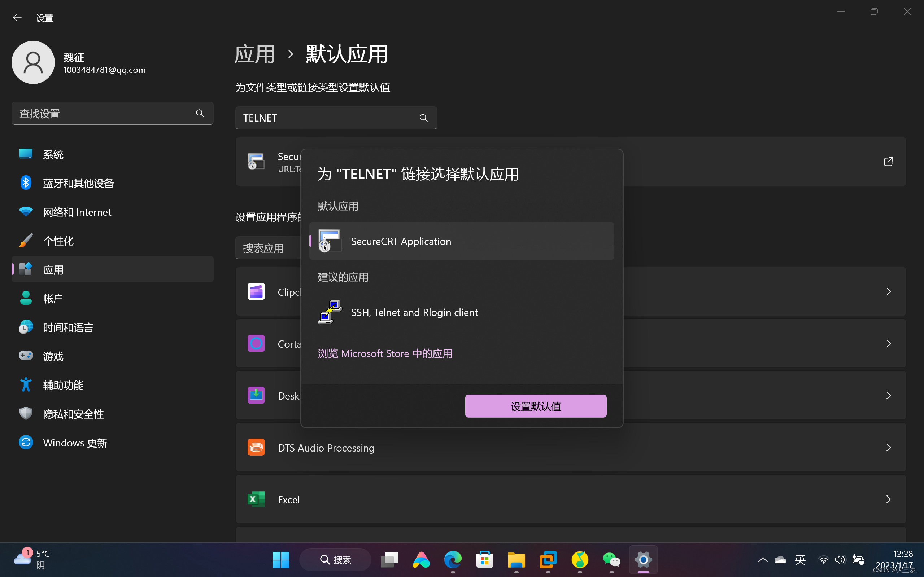Click the 应用 breadcrumb link
Image resolution: width=924 pixels, height=577 pixels.
click(255, 54)
